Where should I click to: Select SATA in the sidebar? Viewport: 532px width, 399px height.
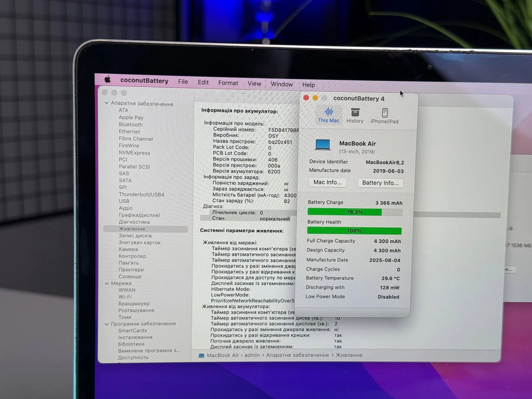125,180
